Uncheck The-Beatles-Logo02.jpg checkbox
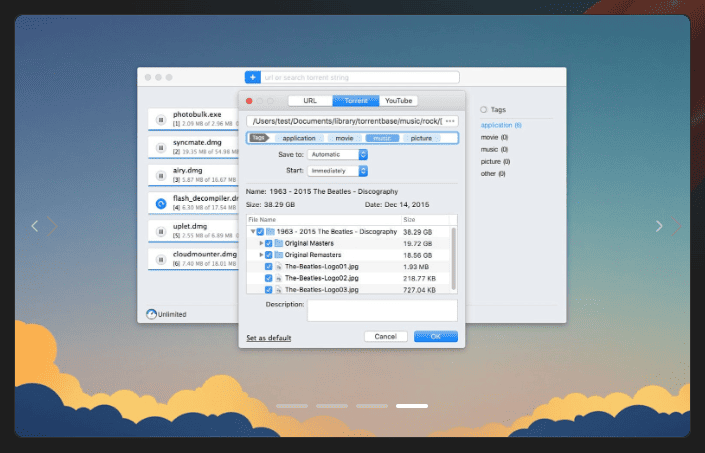 point(268,278)
